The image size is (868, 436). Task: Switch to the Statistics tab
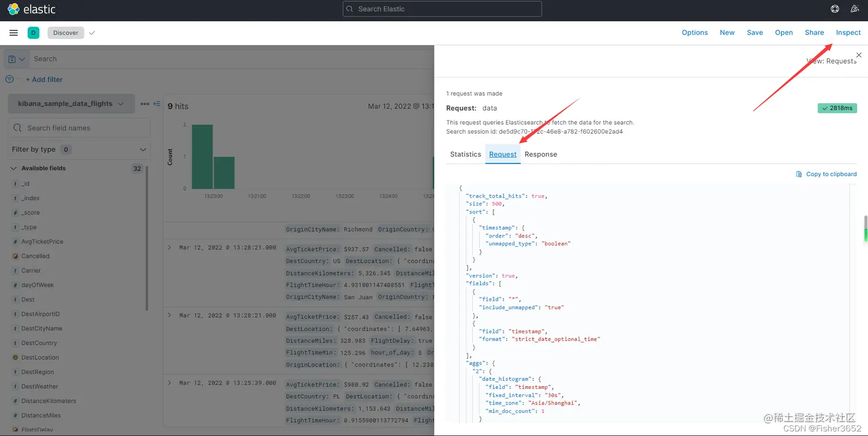point(466,154)
